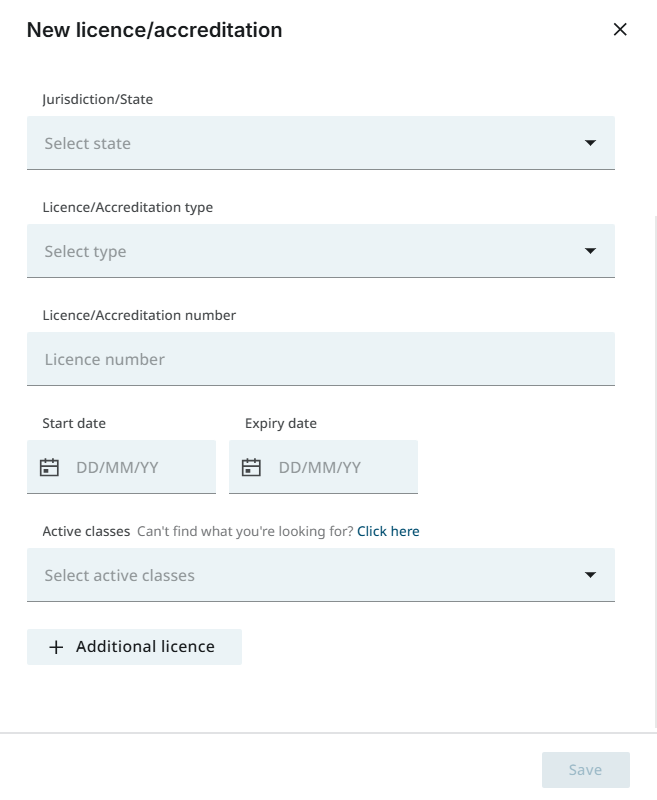Open the Licence/Accreditation type select field
This screenshot has width=657, height=800.
(321, 251)
